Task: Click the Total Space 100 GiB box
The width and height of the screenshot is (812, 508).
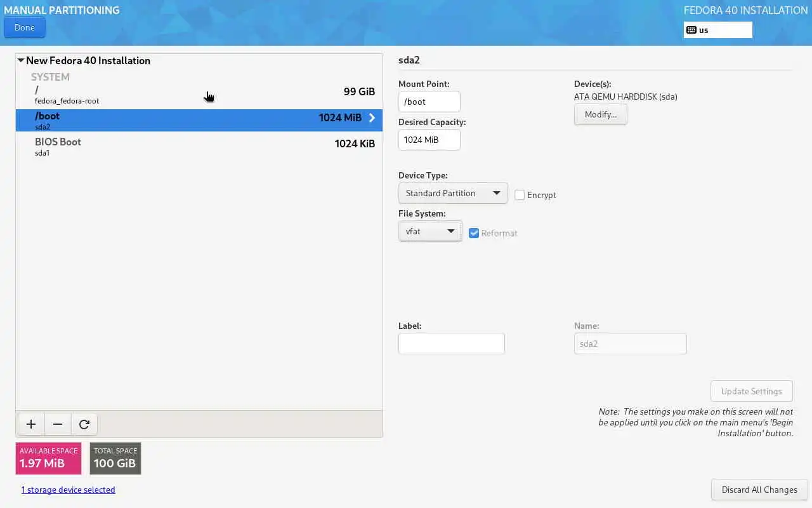Action: pyautogui.click(x=115, y=458)
